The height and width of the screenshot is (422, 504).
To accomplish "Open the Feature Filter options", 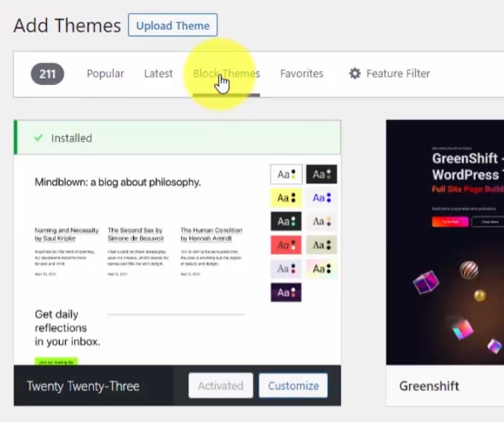I will pos(389,74).
